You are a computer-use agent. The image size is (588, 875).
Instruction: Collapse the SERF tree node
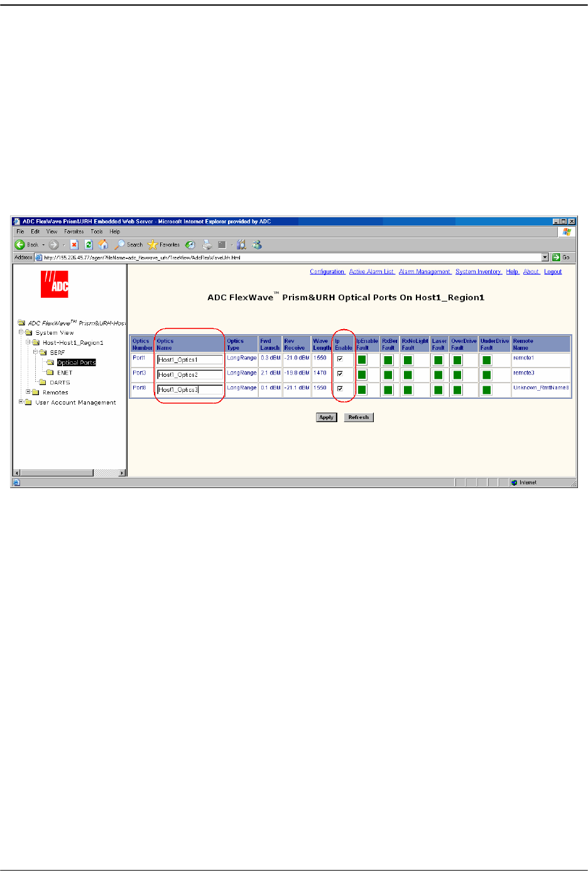pos(35,352)
